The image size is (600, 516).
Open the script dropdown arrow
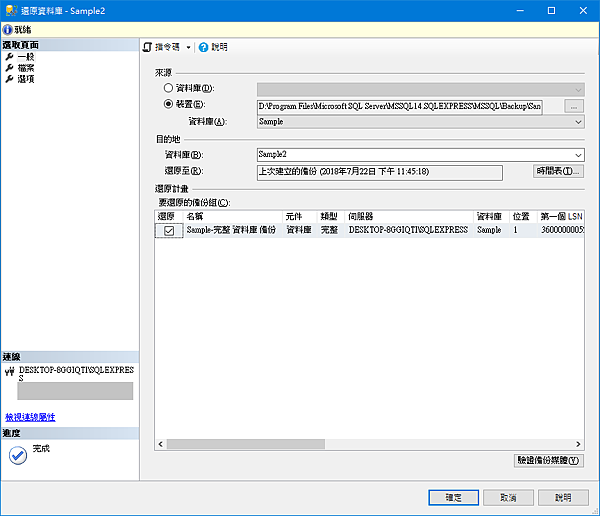pyautogui.click(x=188, y=47)
